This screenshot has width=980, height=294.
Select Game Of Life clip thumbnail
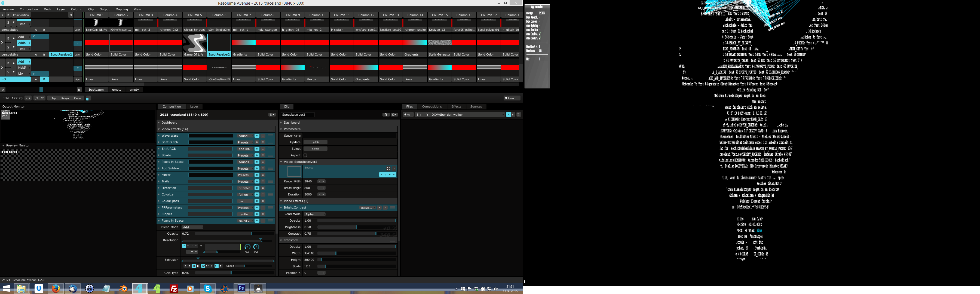pyautogui.click(x=194, y=42)
